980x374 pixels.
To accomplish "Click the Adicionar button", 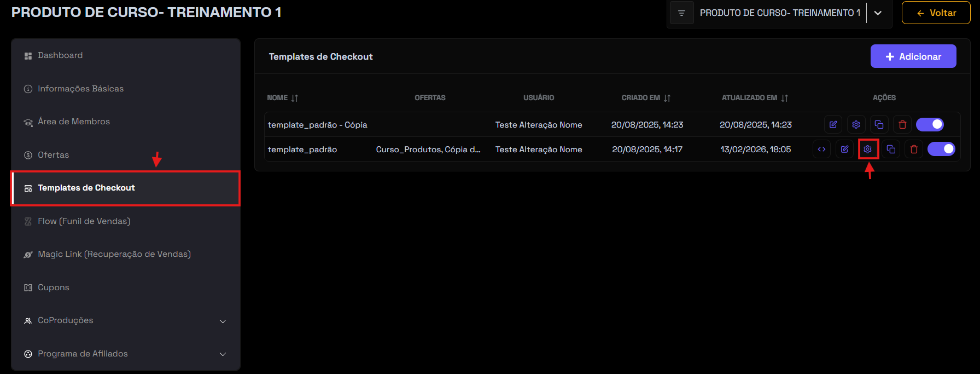I will tap(913, 56).
